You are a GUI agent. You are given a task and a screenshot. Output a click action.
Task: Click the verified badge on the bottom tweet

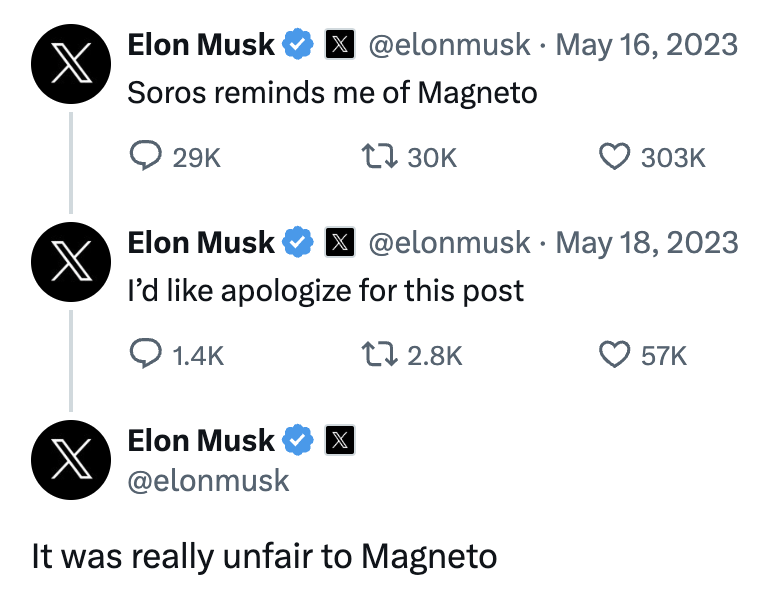(x=298, y=440)
